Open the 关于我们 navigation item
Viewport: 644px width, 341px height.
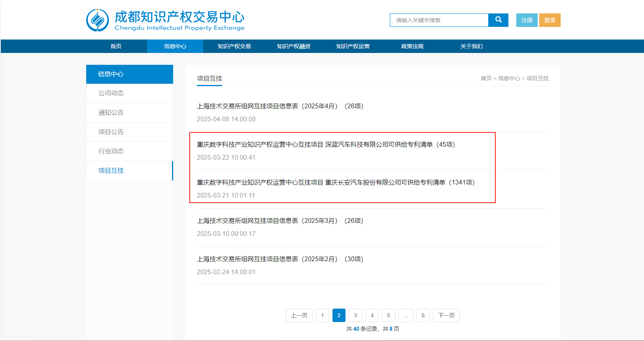pyautogui.click(x=472, y=46)
